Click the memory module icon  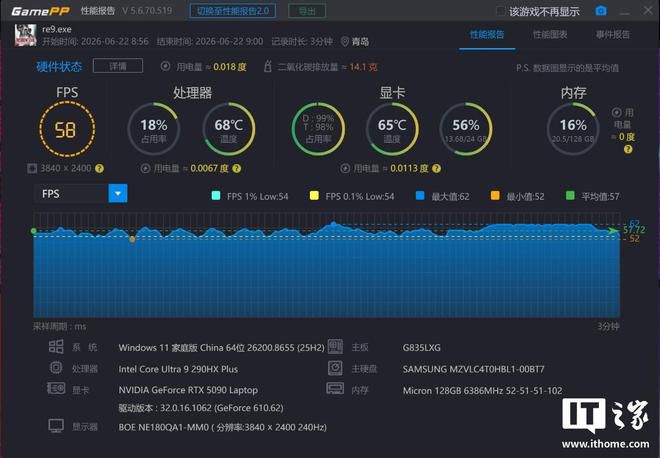(x=335, y=388)
